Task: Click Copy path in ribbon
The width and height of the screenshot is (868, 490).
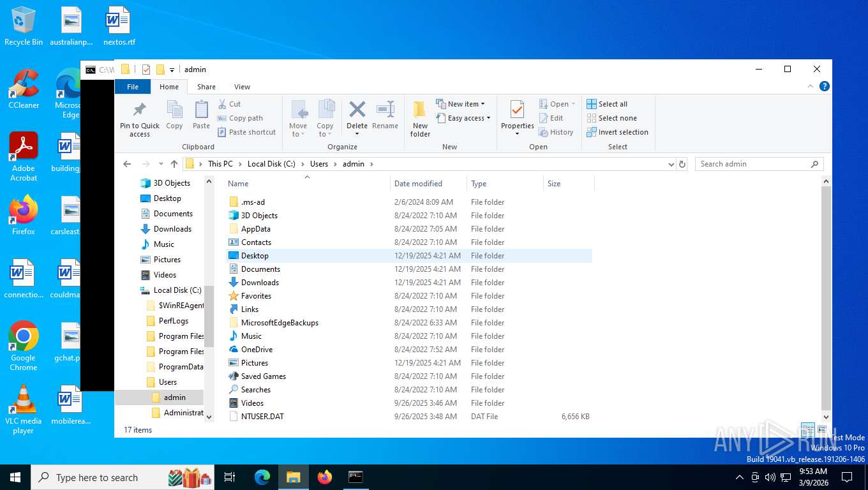Action: point(240,118)
